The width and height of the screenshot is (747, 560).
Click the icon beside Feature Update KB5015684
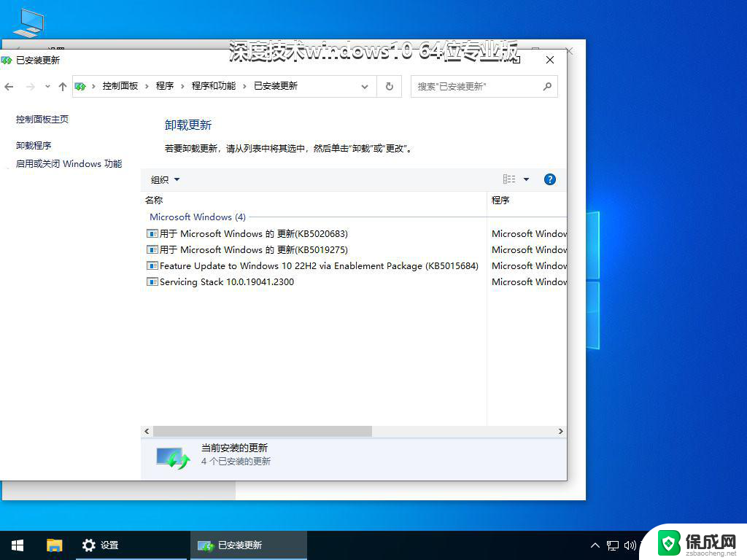(152, 265)
